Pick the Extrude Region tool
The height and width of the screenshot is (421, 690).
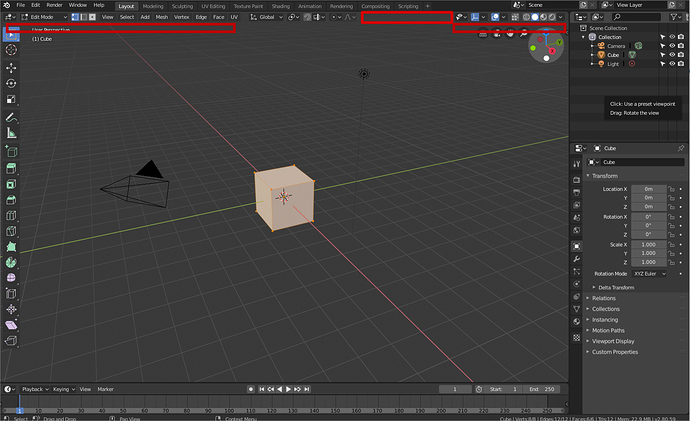(x=11, y=169)
